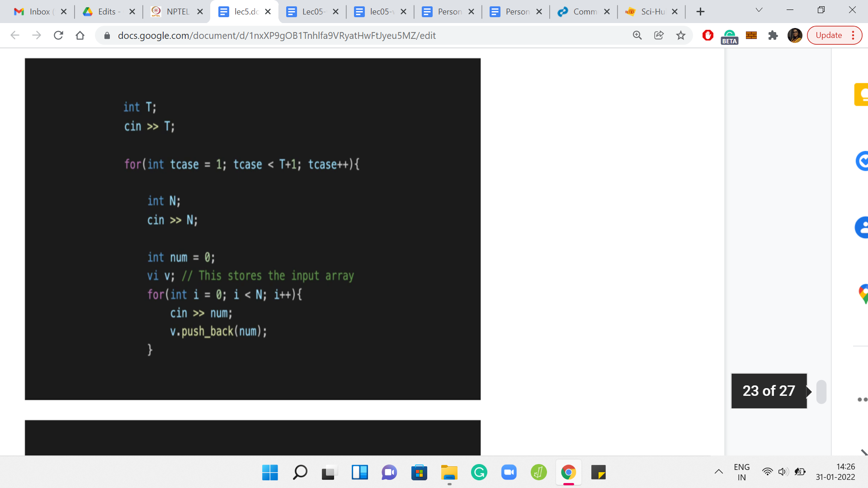Open Google Contacts in side panel
The image size is (868, 488).
[862, 227]
